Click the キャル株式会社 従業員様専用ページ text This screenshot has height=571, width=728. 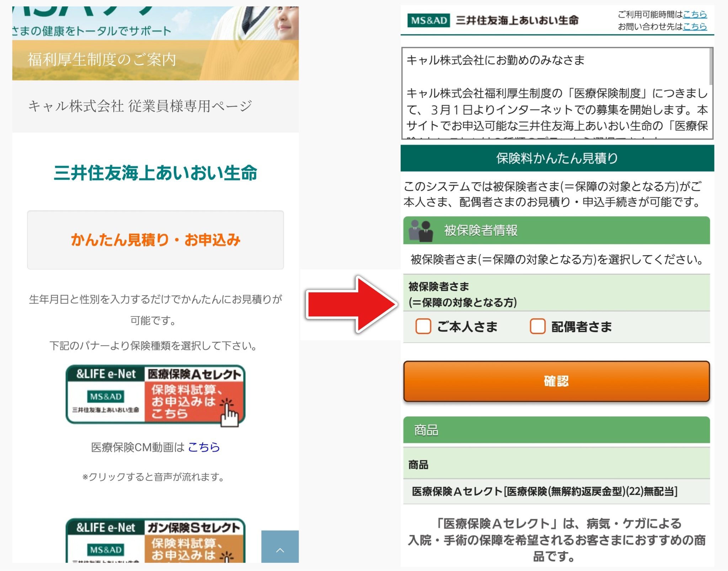(140, 106)
